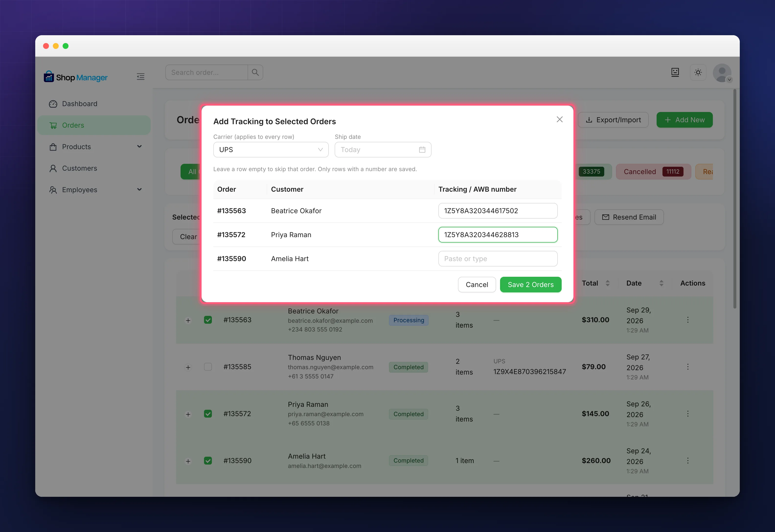Click the Search order field
Image resolution: width=775 pixels, height=532 pixels.
tap(206, 72)
